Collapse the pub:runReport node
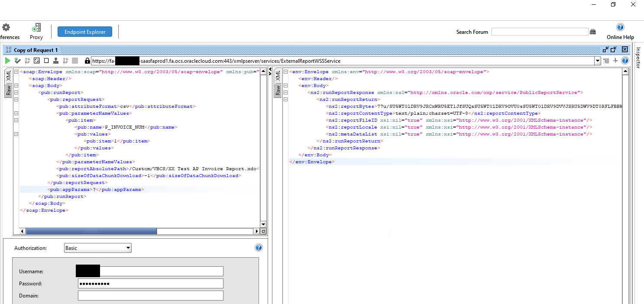The width and height of the screenshot is (644, 304). click(x=16, y=93)
